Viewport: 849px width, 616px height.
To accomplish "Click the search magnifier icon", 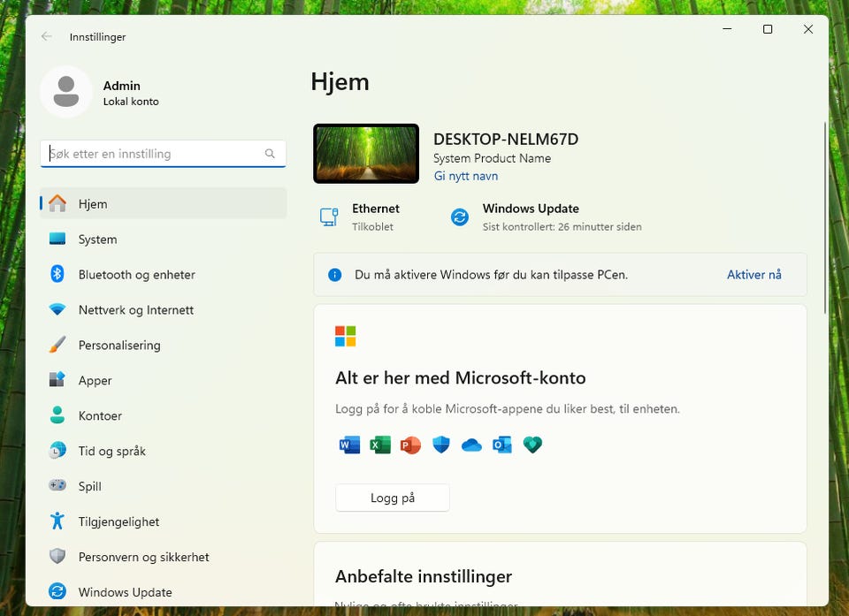I will [270, 154].
